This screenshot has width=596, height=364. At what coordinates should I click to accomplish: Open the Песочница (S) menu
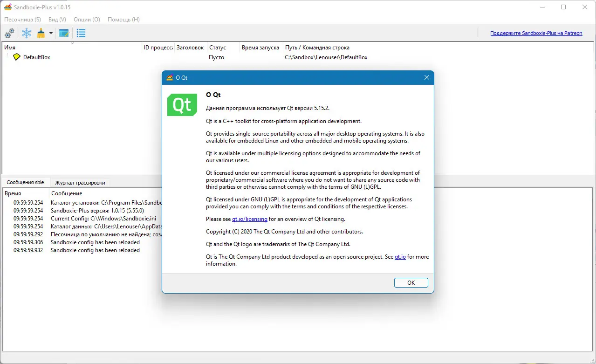(22, 20)
